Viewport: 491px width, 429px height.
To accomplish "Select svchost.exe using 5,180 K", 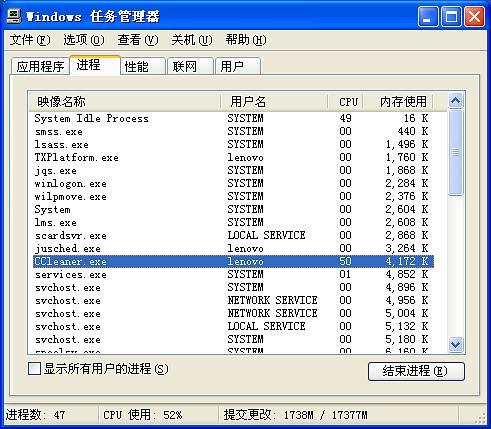I will 233,339.
